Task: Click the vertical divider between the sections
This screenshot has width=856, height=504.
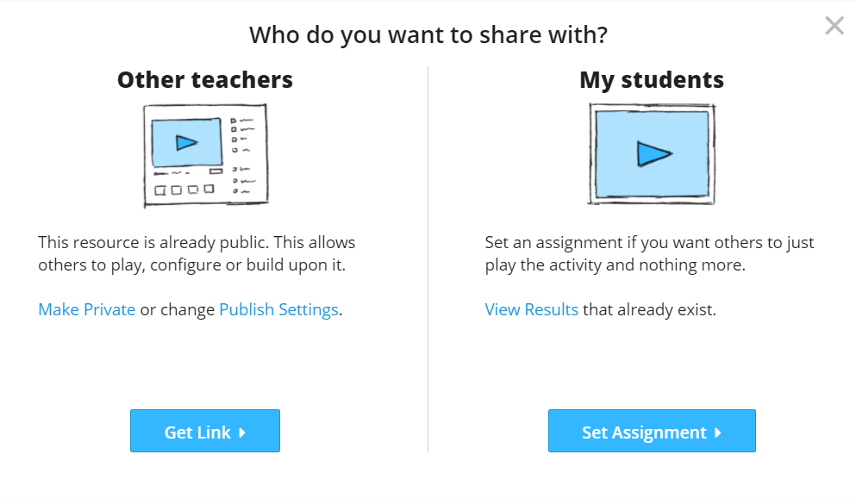Action: 428,258
